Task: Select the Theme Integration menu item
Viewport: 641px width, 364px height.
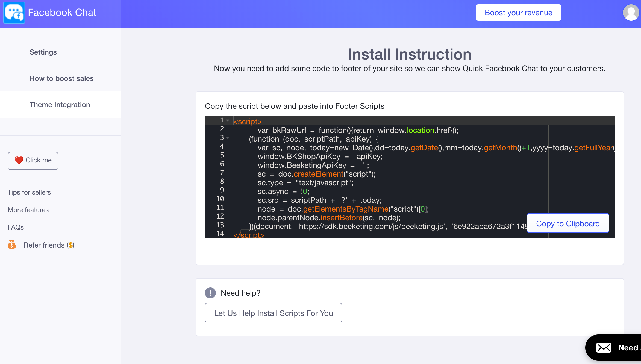Action: tap(60, 105)
